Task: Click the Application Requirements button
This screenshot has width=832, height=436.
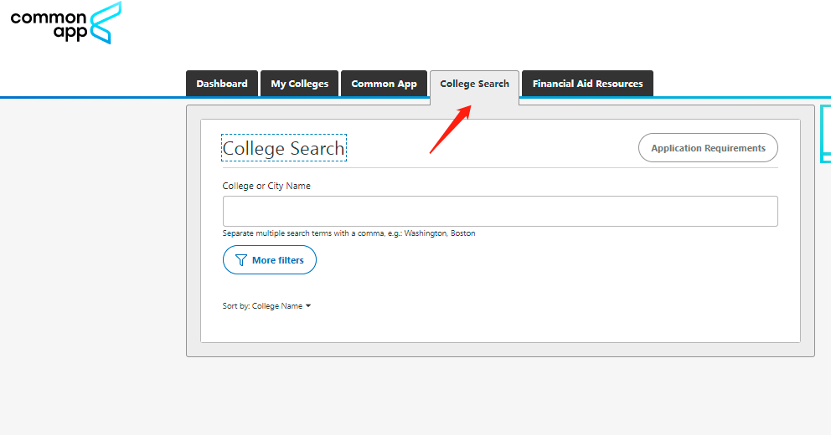Action: point(708,148)
